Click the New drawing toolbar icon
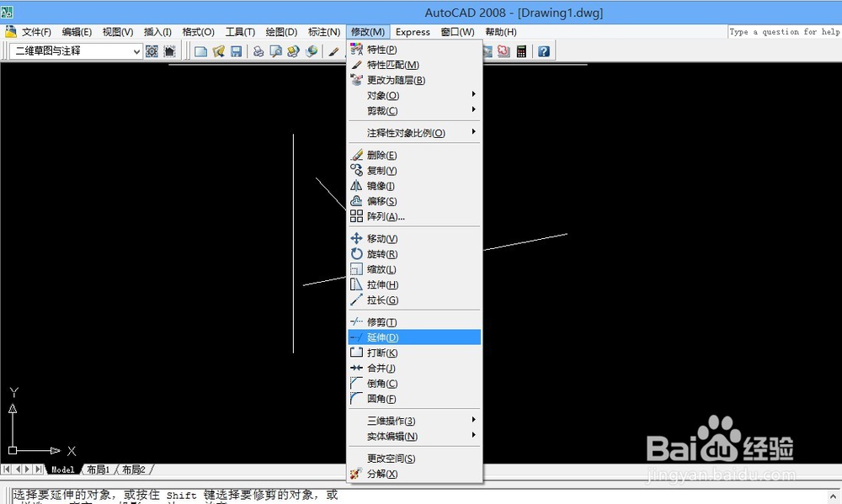This screenshot has width=842, height=504. 201,51
